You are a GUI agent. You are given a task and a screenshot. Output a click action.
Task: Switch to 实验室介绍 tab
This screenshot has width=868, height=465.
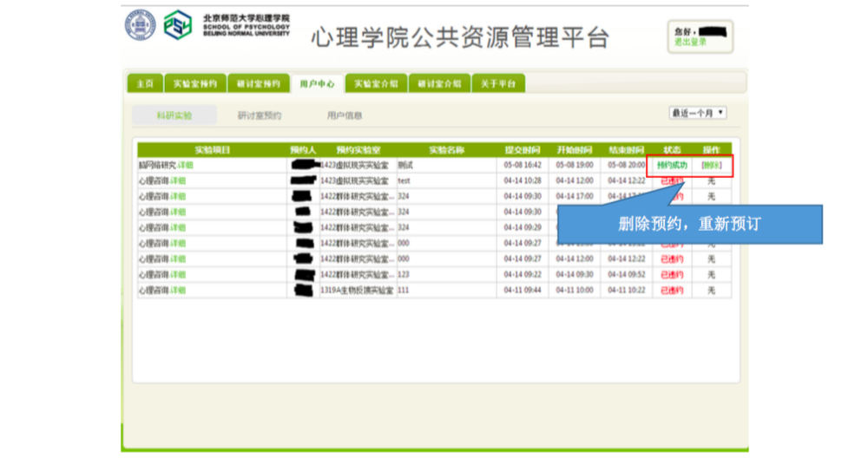[x=376, y=83]
